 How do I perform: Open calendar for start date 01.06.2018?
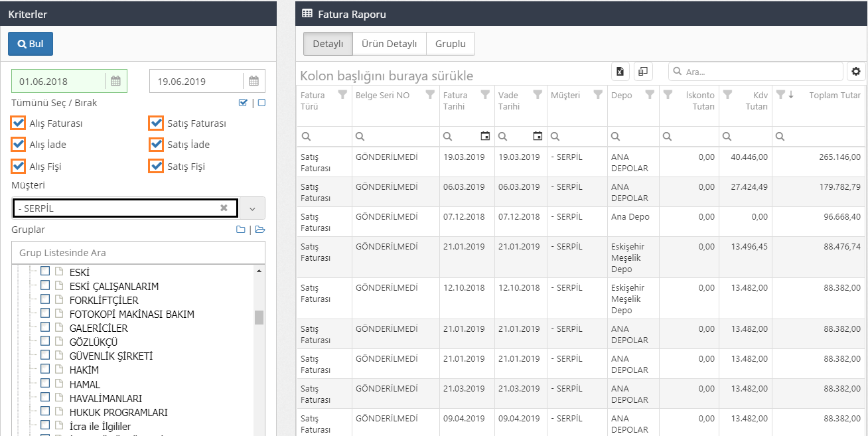pyautogui.click(x=115, y=82)
